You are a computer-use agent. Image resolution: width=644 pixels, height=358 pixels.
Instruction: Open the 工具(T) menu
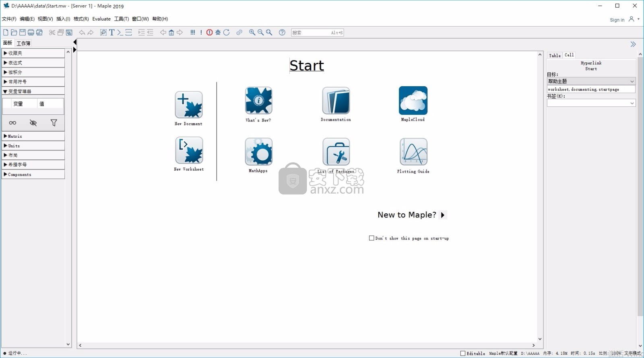[x=122, y=19]
